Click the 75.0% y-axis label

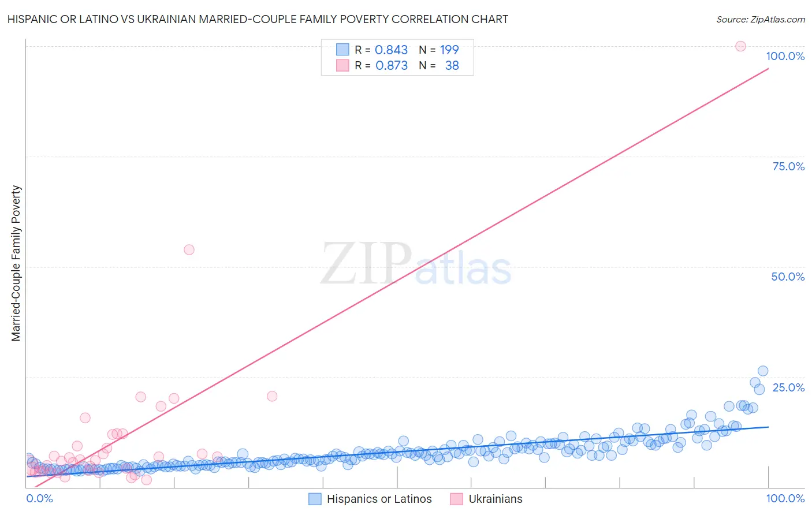(x=788, y=166)
